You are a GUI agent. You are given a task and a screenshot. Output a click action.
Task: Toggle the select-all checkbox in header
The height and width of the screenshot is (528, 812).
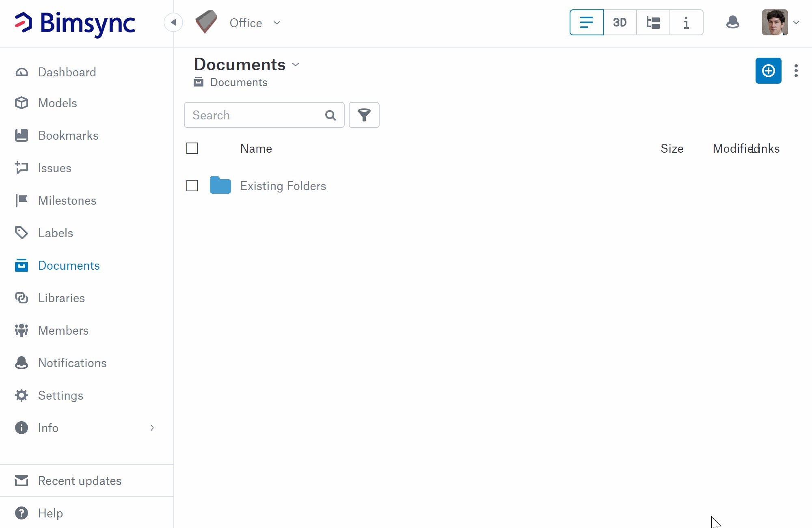192,148
